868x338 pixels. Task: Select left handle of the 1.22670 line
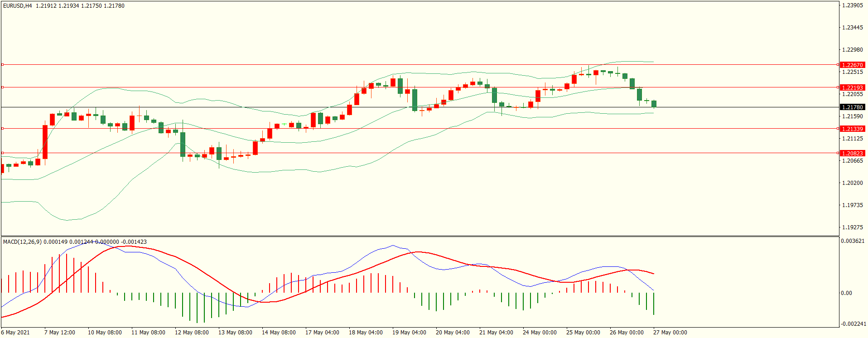pyautogui.click(x=2, y=65)
